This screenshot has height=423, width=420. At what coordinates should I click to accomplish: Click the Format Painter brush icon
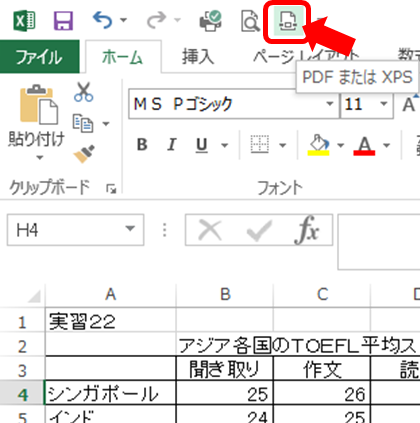pos(84,154)
